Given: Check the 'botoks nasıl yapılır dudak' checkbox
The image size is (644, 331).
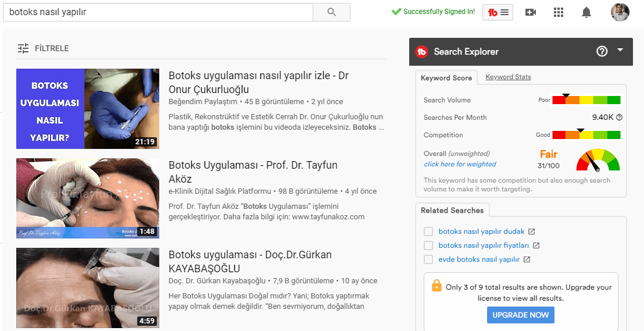Looking at the screenshot, I should coord(428,232).
